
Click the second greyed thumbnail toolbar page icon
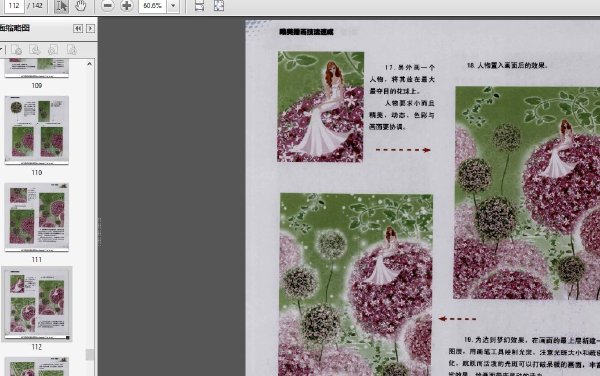click(x=34, y=50)
